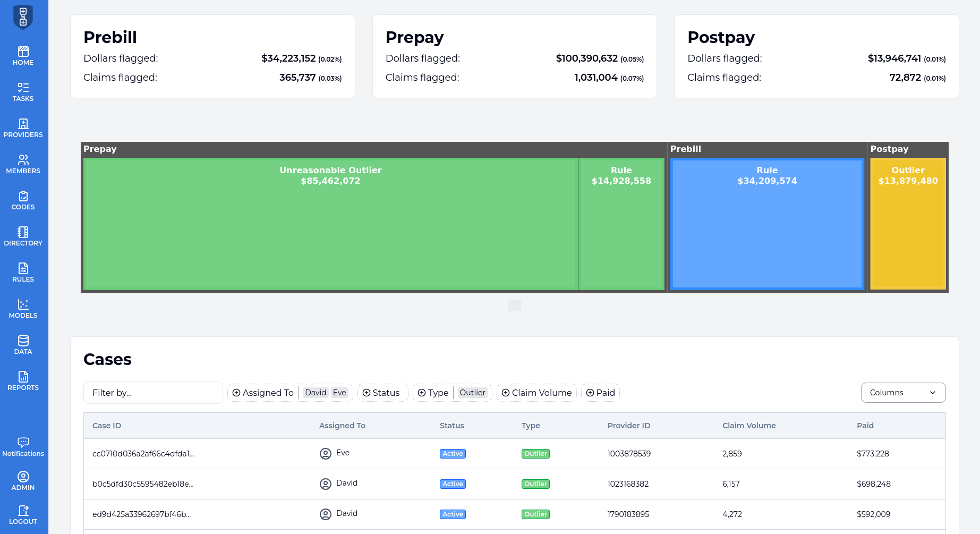Open the Directory section
Image resolution: width=980 pixels, height=534 pixels.
23,236
